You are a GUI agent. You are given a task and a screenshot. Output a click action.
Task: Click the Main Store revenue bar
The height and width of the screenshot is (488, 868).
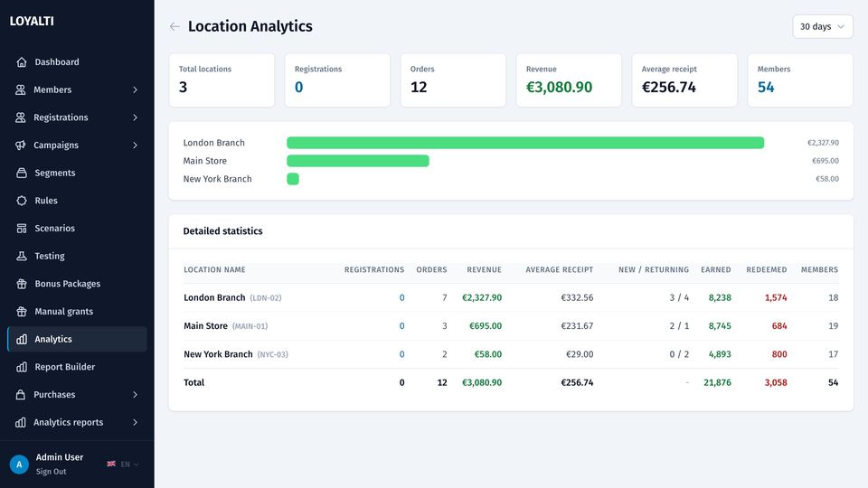[x=358, y=161]
